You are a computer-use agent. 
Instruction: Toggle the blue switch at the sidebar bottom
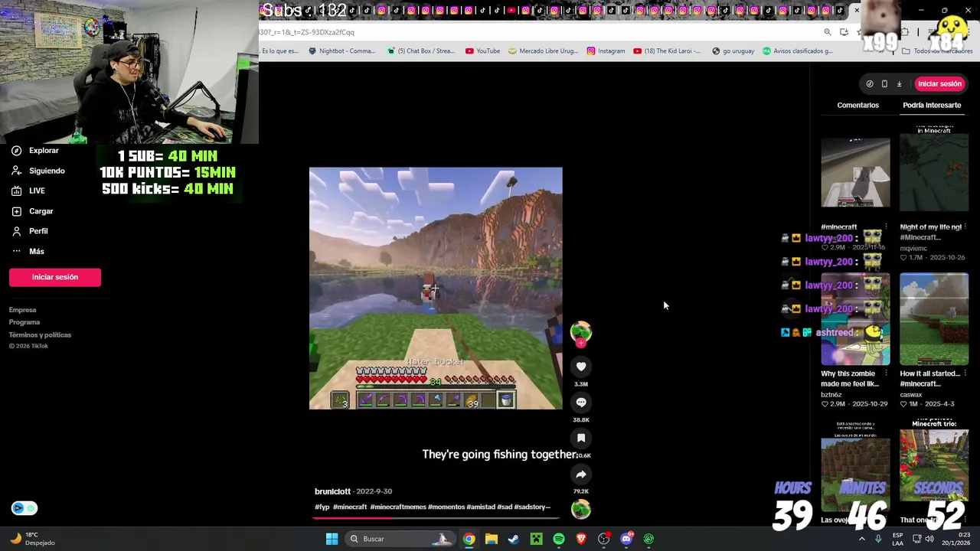24,508
